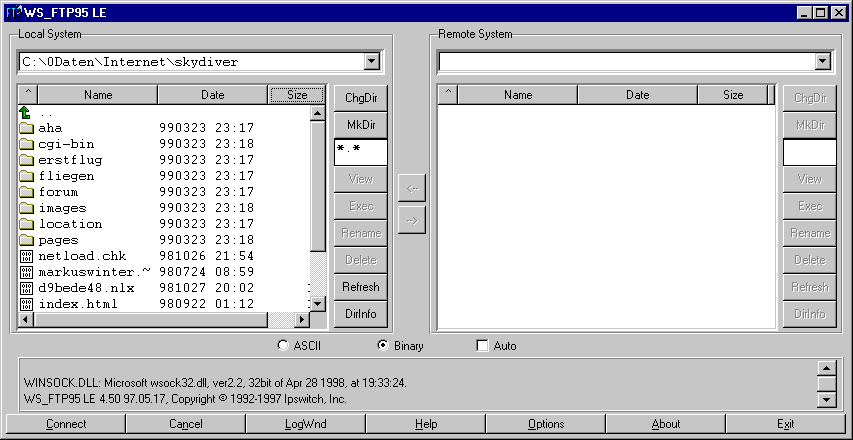
Task: Open the remote system path dropdown
Action: 822,62
